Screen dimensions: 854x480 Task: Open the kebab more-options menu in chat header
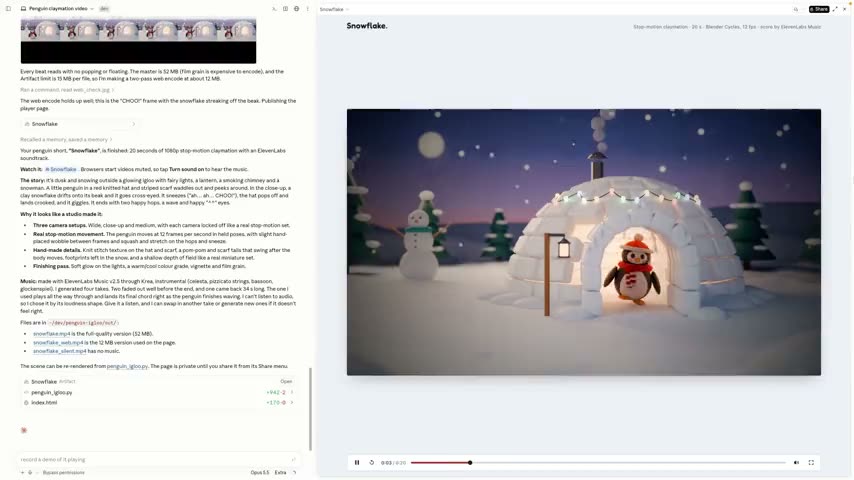tap(308, 9)
